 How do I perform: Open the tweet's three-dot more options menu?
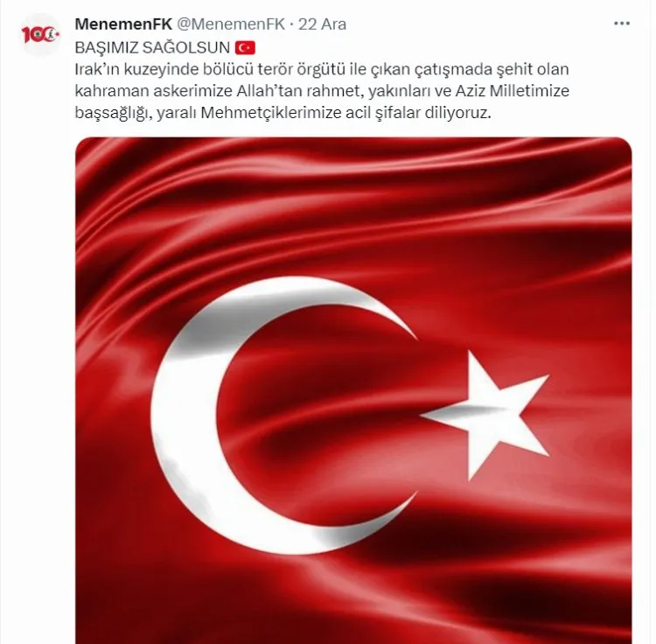click(621, 24)
